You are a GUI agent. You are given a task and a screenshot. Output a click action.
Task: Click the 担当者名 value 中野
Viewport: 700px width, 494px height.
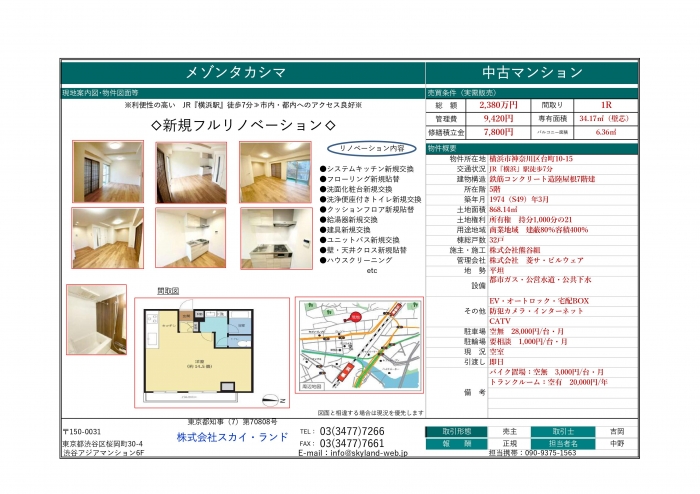617,444
